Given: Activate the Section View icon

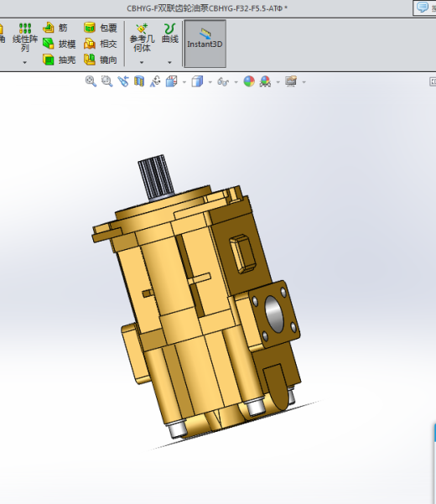Looking at the screenshot, I should tap(139, 81).
